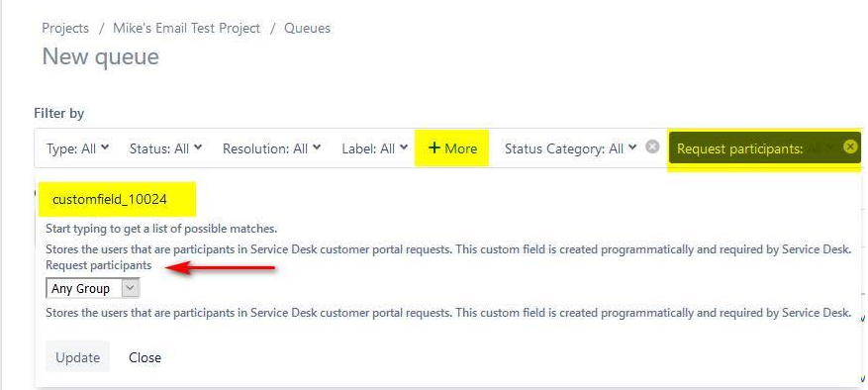The image size is (868, 390).
Task: Remove the Status Category filter
Action: tap(652, 146)
